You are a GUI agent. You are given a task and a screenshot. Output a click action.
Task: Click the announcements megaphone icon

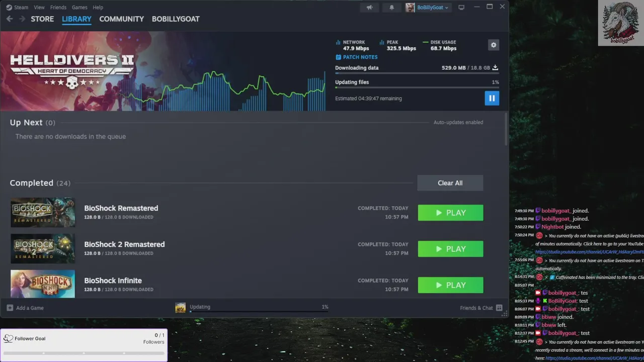370,8
